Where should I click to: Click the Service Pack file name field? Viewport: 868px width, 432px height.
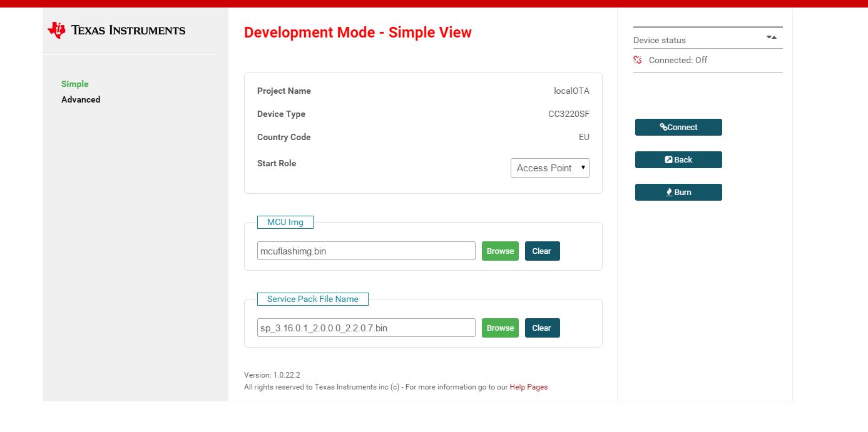366,328
